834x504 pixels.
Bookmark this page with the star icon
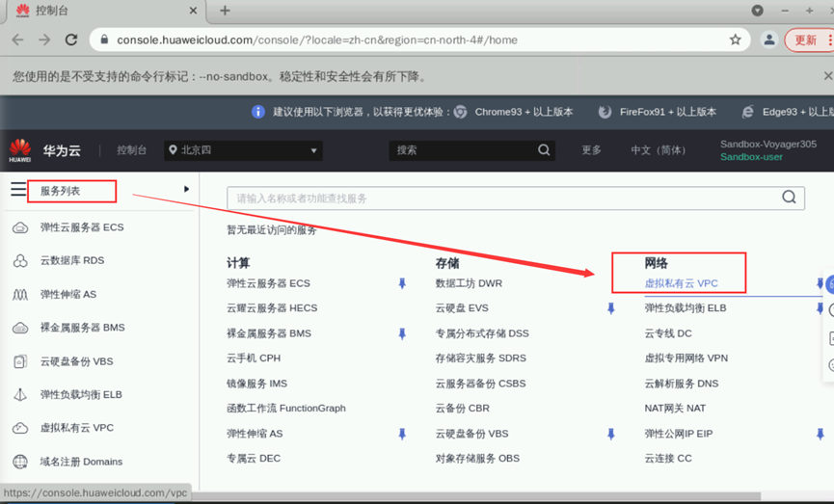[735, 40]
